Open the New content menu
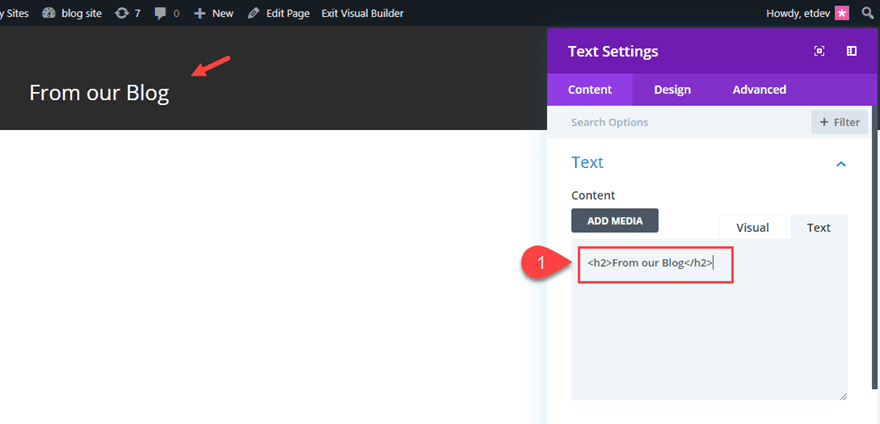 point(213,13)
